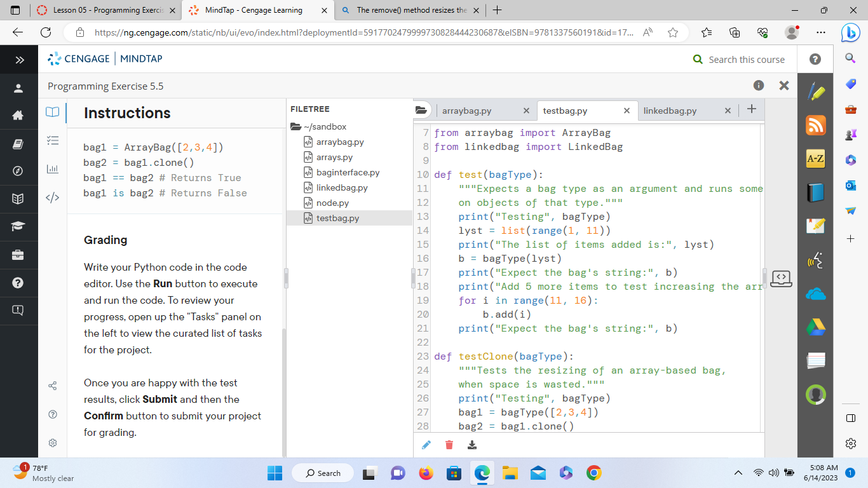This screenshot has width=868, height=488.
Task: Open the blue book app icon
Action: point(815,193)
